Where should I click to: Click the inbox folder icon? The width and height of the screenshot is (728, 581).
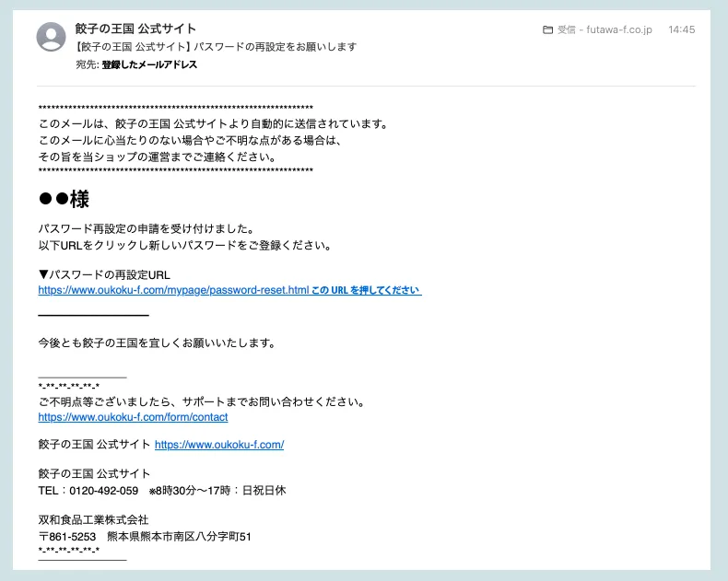tap(548, 29)
